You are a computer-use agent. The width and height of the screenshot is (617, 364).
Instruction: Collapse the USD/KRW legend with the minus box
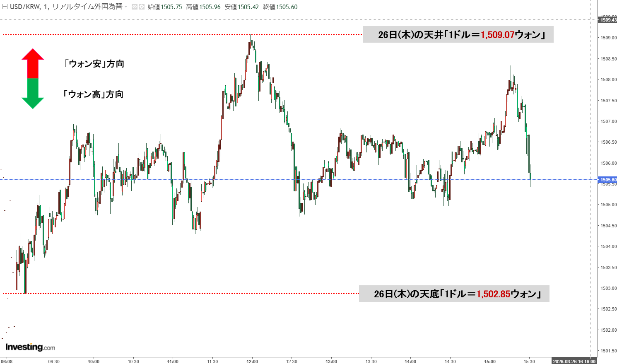5,7
